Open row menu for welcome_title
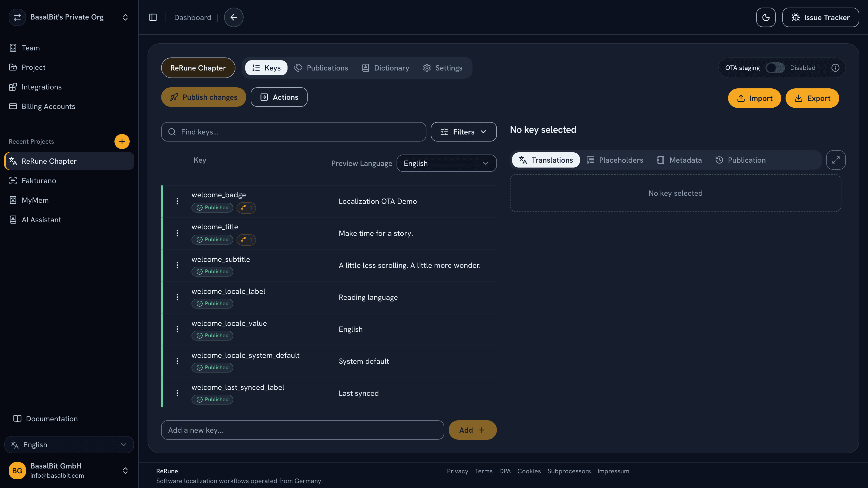Viewport: 868px width, 488px height. (177, 233)
